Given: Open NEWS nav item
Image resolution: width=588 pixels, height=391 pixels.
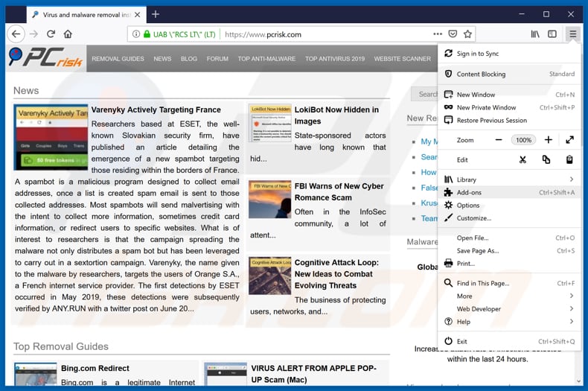Looking at the screenshot, I should pos(162,59).
